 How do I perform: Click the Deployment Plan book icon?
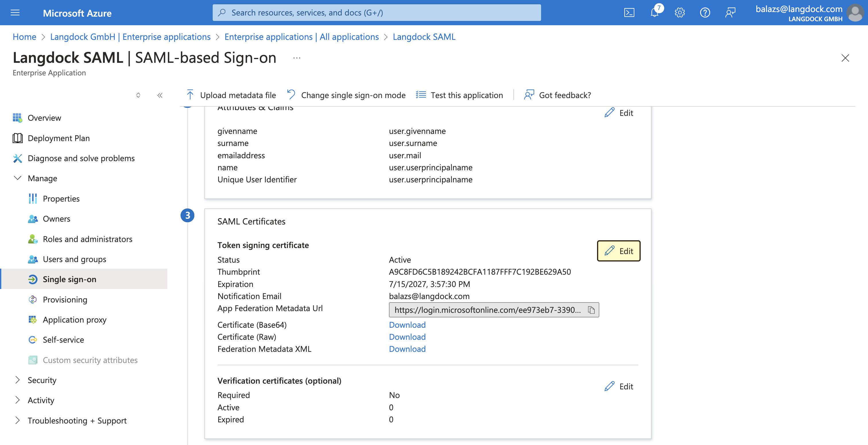17,138
